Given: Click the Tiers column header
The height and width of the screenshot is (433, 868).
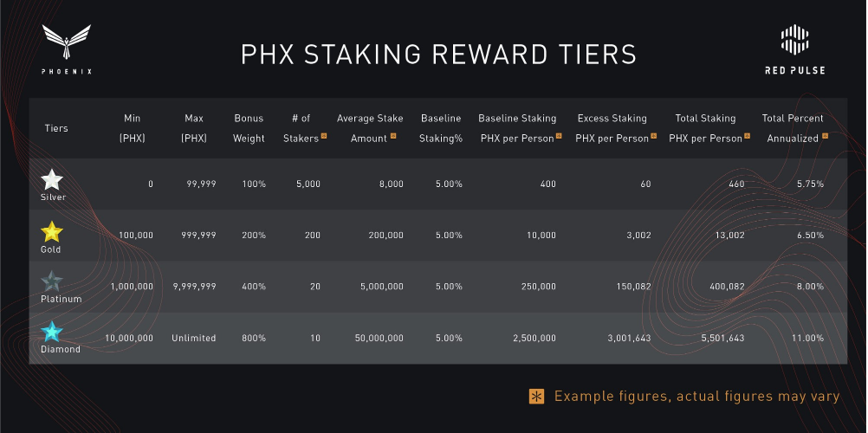Looking at the screenshot, I should 56,128.
